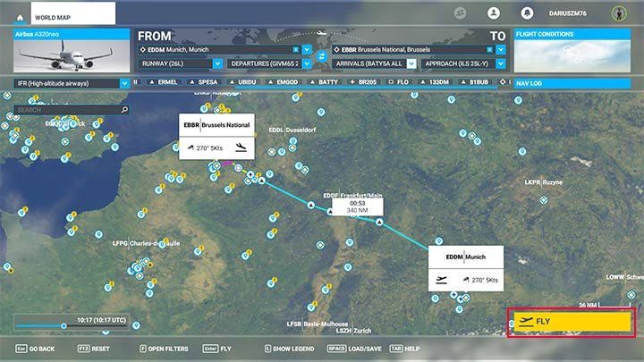Clear the EDDM Munich departure field

point(296,50)
